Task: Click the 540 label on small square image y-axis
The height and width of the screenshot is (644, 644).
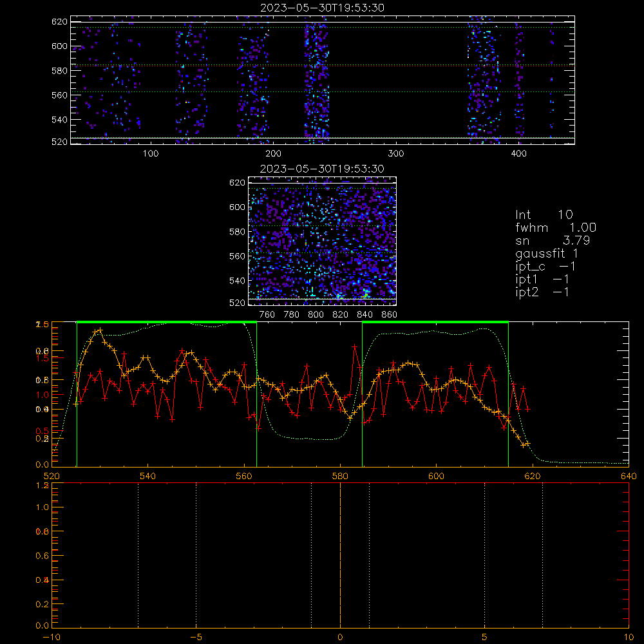Action: (237, 281)
